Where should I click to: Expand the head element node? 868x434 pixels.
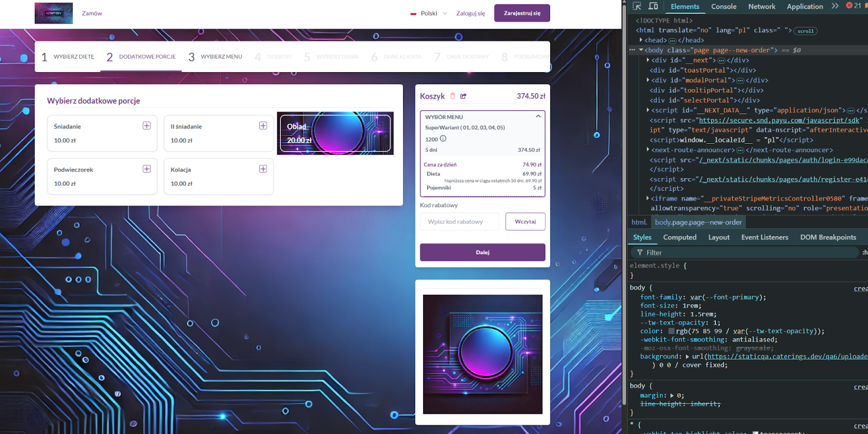(641, 40)
